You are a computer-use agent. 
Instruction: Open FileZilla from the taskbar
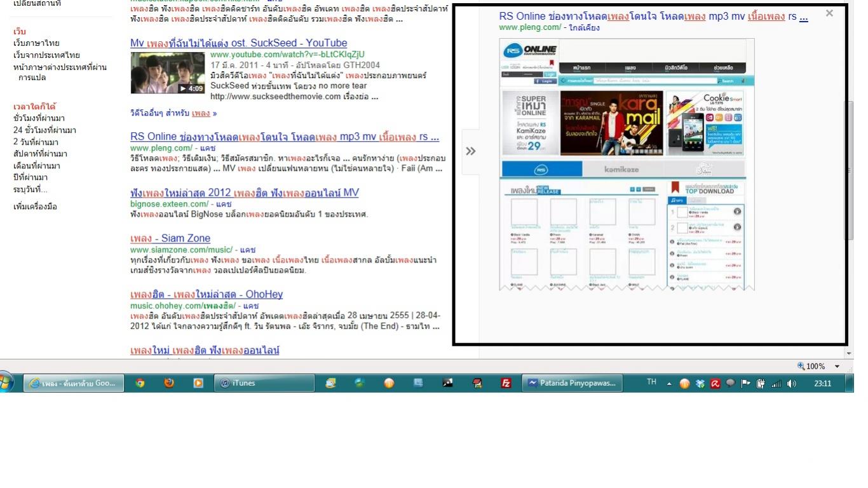click(506, 383)
